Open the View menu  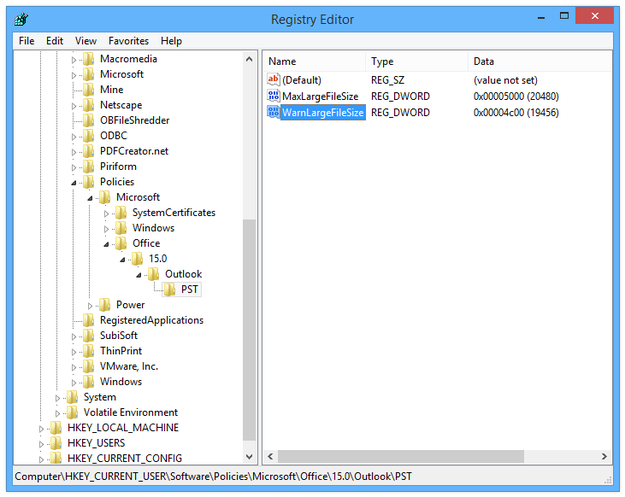tap(86, 41)
